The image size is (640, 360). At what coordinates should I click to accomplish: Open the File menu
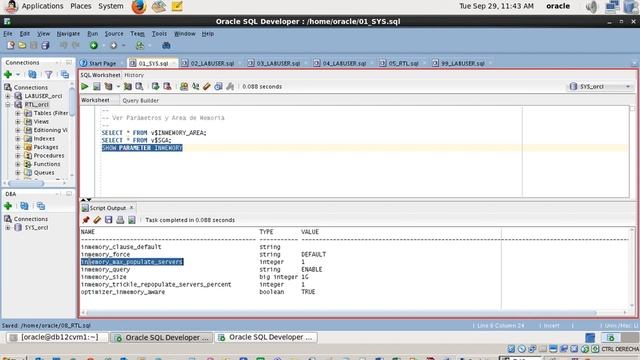8,33
